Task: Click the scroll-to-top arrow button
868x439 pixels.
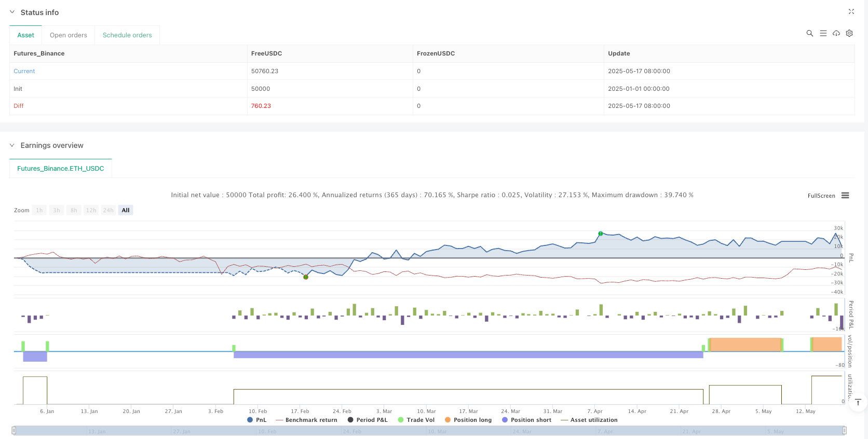Action: click(x=858, y=402)
